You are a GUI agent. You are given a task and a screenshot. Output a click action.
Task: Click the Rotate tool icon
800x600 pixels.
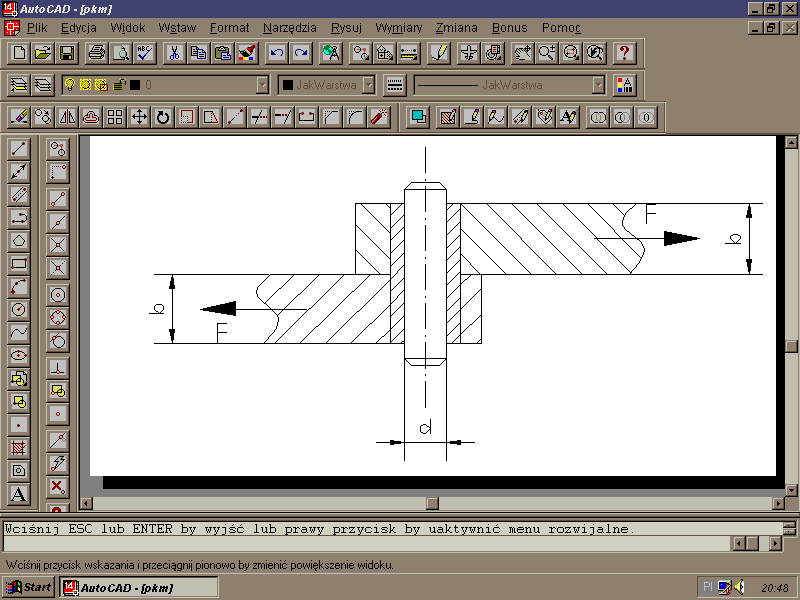click(x=162, y=117)
